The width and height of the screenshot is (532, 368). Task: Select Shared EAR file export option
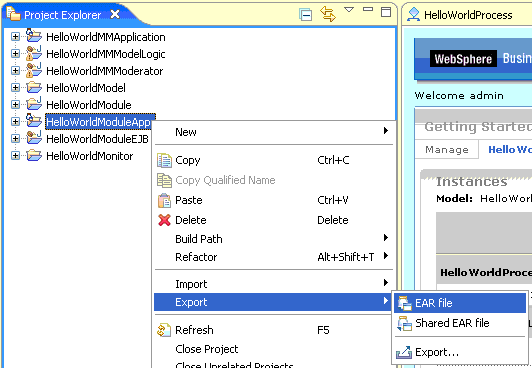(x=460, y=323)
